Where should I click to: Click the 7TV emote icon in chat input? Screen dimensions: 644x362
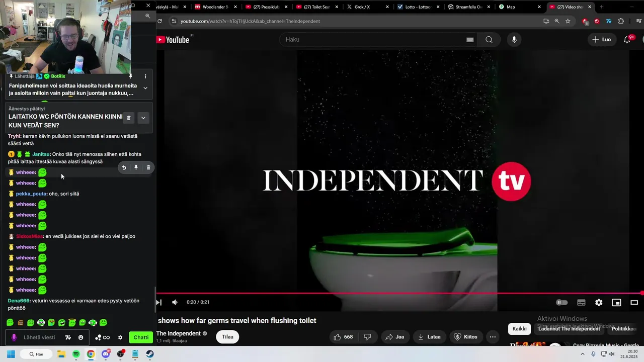[68, 337]
